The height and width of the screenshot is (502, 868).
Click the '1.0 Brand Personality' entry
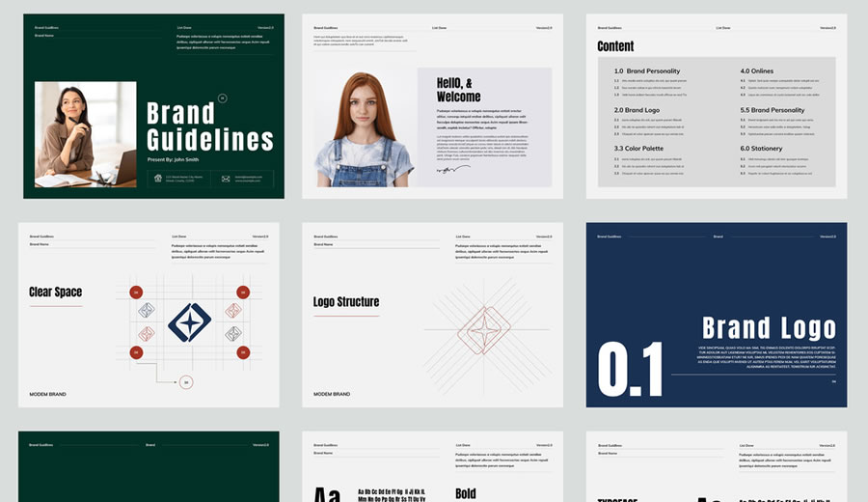(646, 70)
